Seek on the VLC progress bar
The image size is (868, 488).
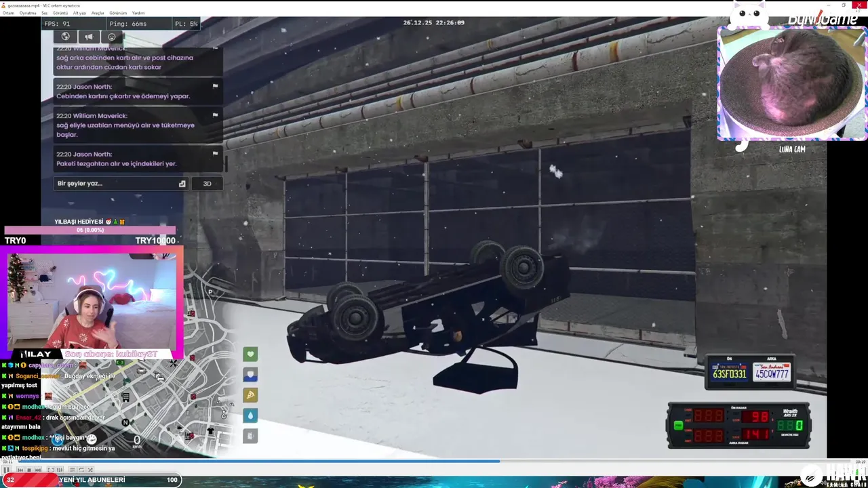(434, 462)
